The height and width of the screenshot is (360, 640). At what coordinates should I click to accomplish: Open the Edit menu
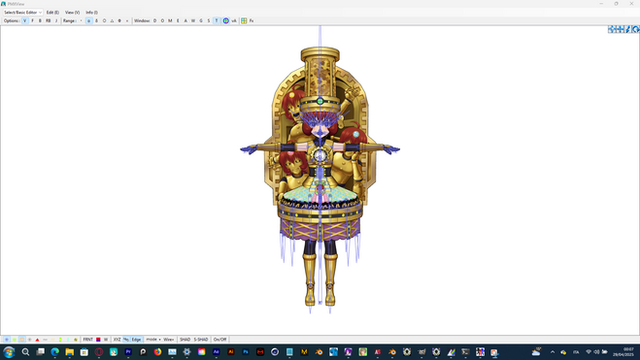point(52,13)
